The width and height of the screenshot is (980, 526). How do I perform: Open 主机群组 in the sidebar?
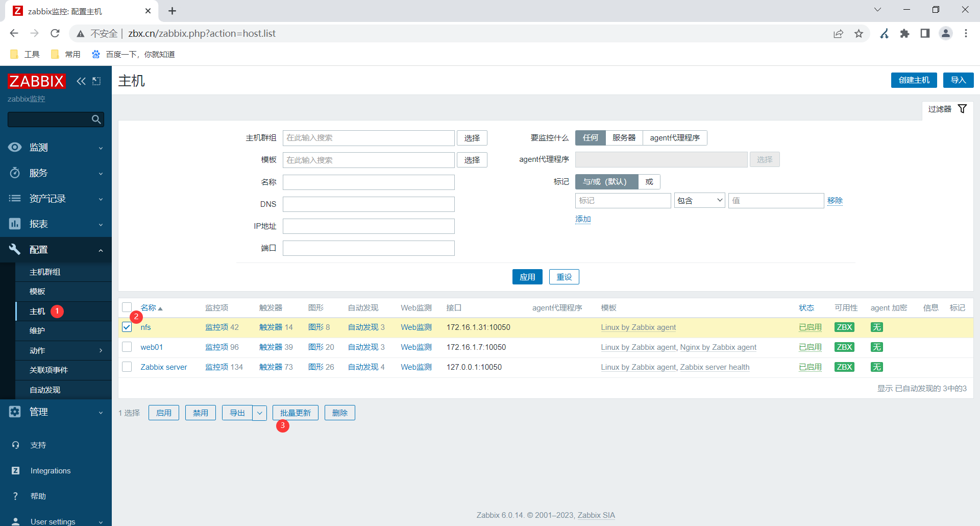tap(63, 272)
